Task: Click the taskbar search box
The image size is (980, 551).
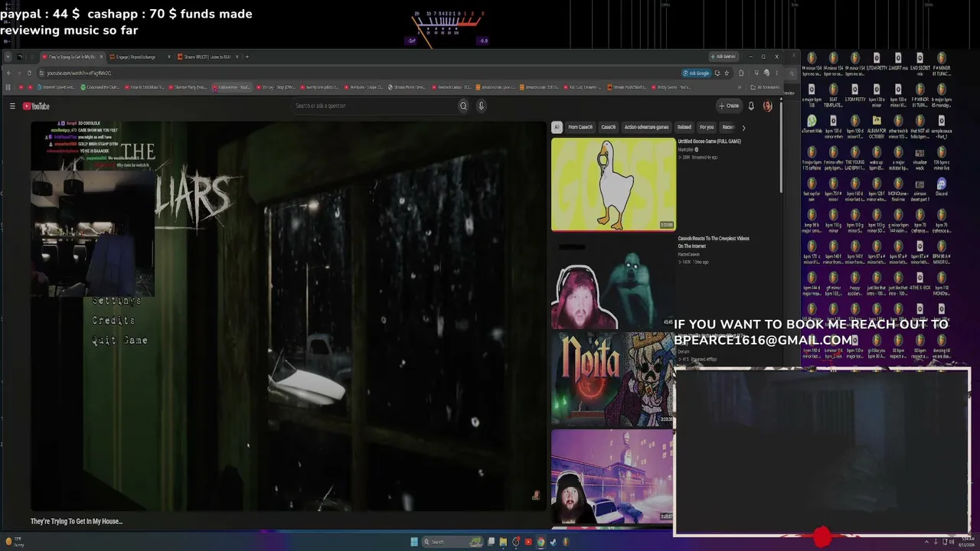Action: coord(453,542)
